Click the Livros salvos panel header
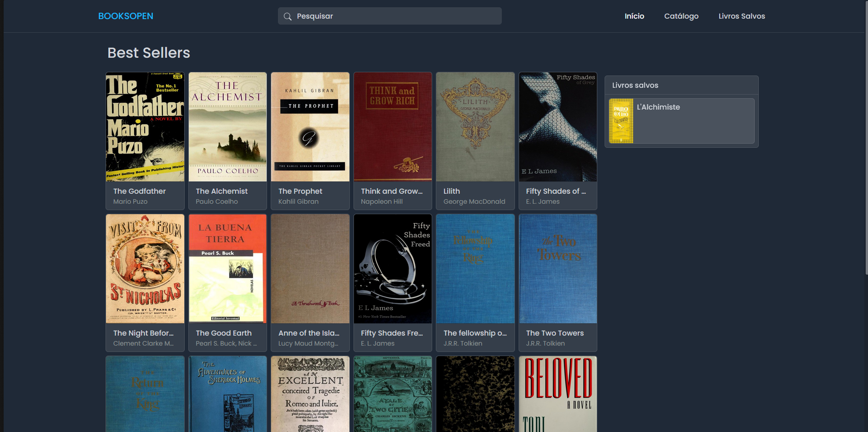 pos(681,85)
